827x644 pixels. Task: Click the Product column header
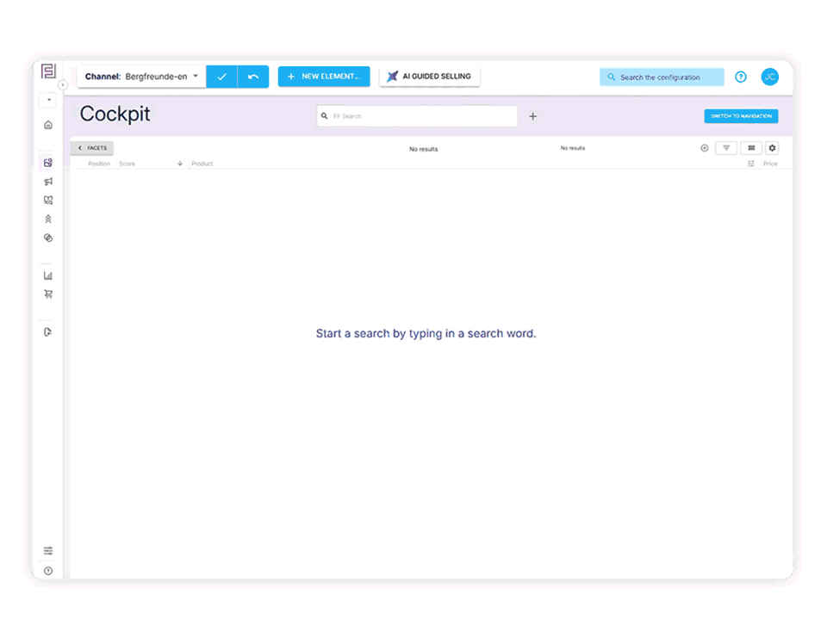tap(202, 164)
